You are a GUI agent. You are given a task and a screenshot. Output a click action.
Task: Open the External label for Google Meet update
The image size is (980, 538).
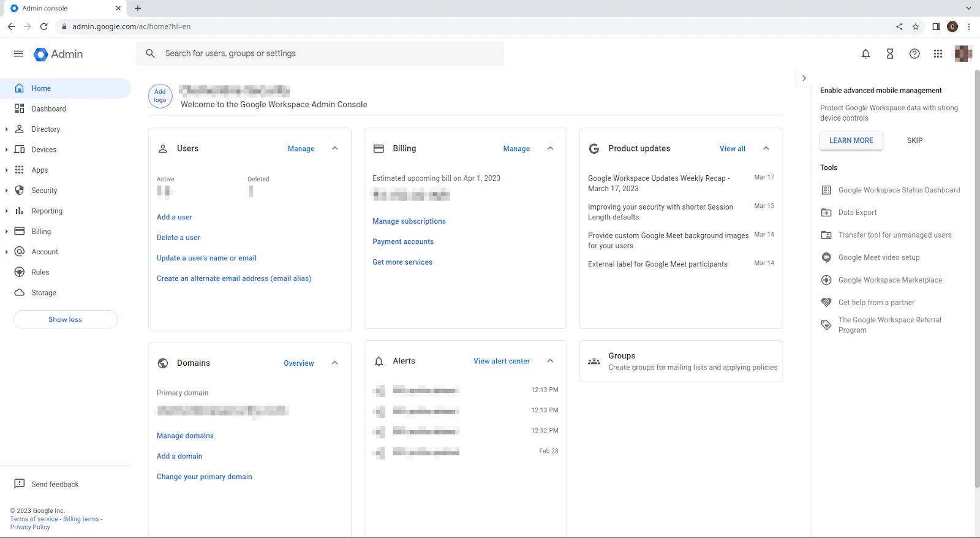point(658,264)
